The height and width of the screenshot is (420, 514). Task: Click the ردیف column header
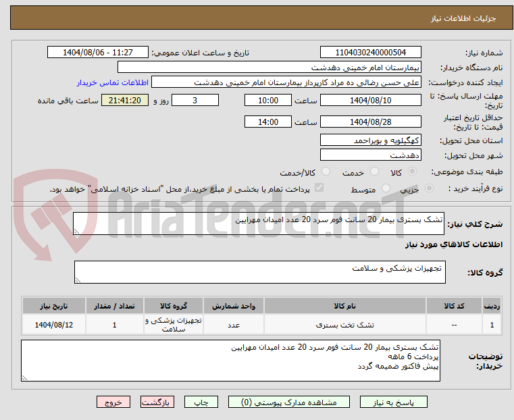[492, 306]
